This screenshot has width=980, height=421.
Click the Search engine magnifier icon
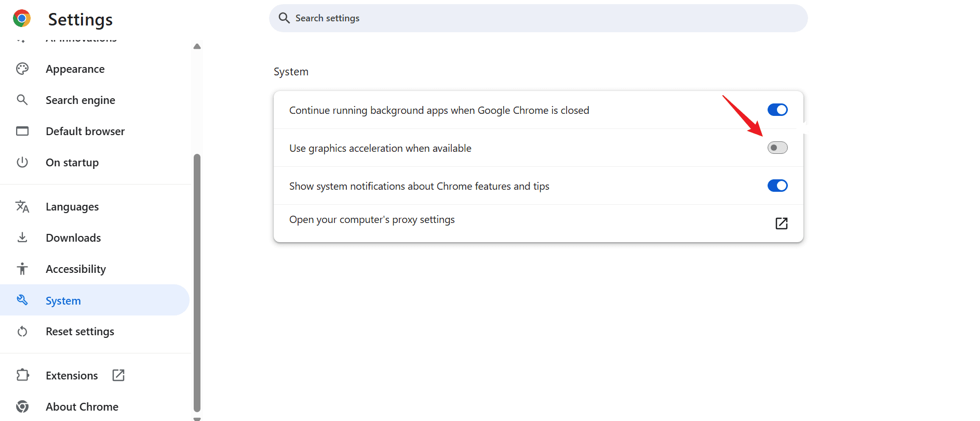[x=22, y=100]
